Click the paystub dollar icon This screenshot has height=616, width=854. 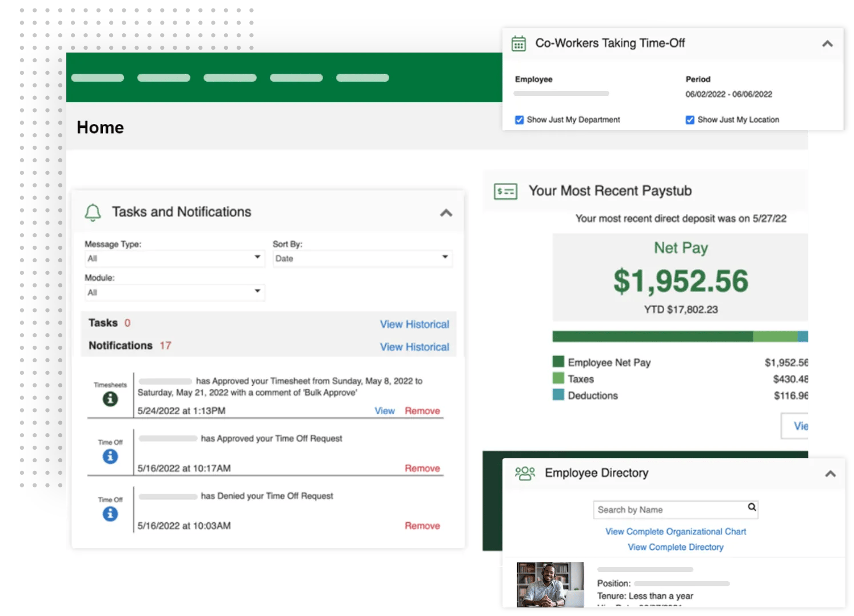click(505, 191)
